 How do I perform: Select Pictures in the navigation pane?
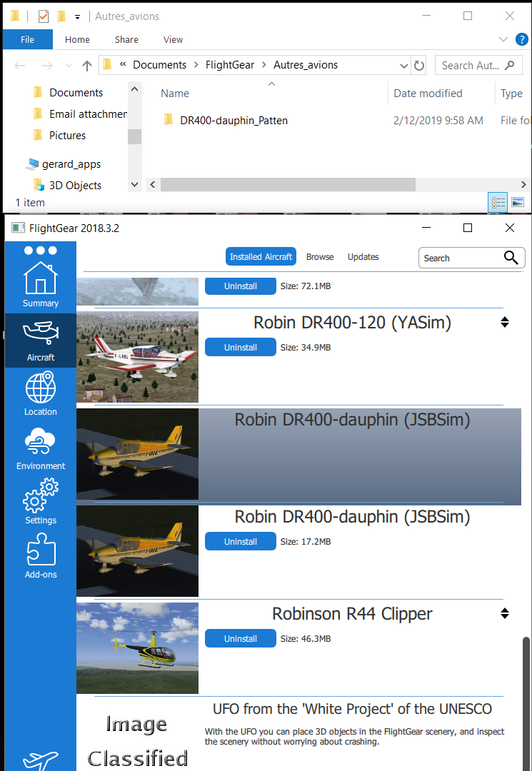point(67,135)
